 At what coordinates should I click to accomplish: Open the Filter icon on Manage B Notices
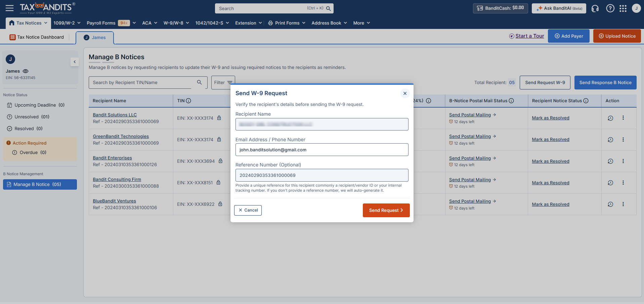230,82
